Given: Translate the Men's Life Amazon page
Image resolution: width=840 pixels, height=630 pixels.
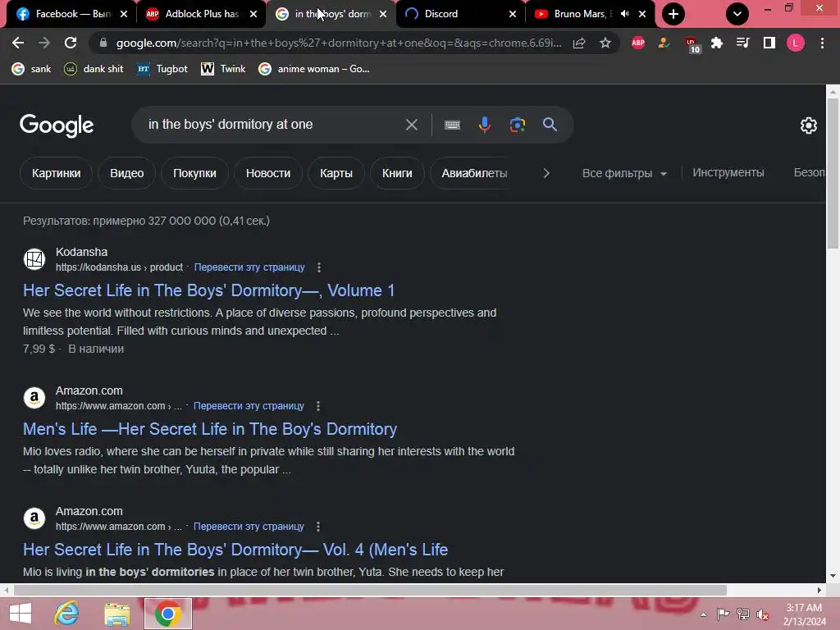Looking at the screenshot, I should (249, 406).
